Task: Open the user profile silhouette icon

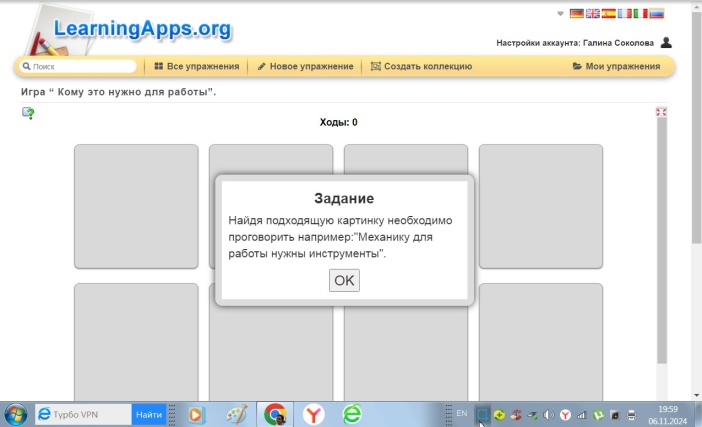Action: pyautogui.click(x=667, y=42)
